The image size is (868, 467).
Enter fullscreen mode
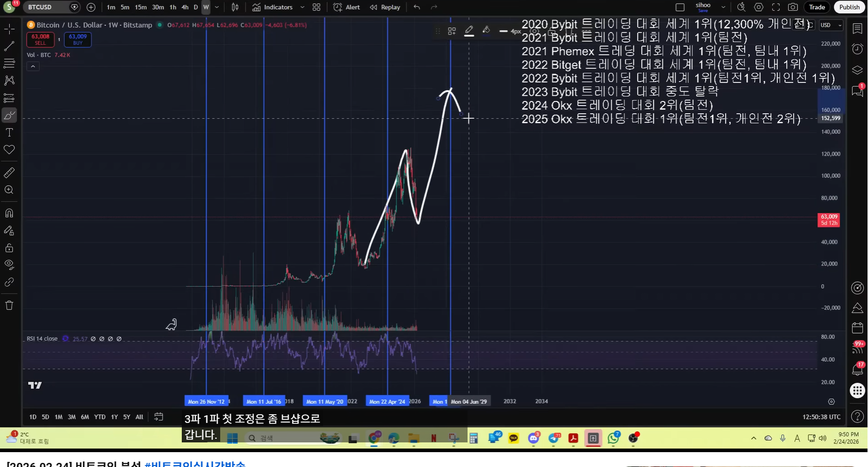click(x=776, y=7)
